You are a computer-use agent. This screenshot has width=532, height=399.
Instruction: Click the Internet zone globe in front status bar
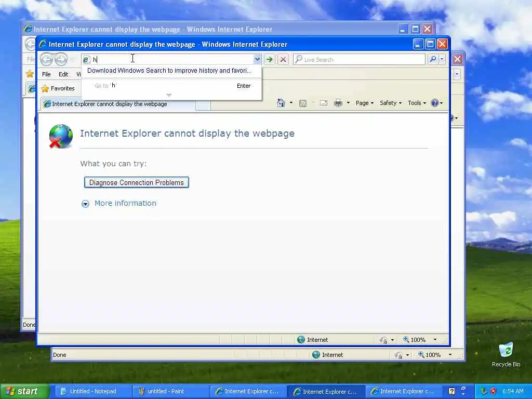point(301,340)
